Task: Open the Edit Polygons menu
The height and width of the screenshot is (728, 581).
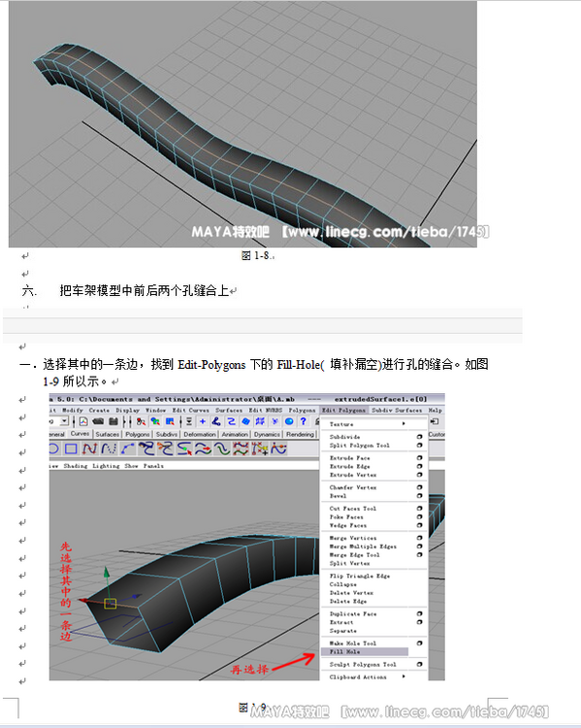Action: point(344,411)
